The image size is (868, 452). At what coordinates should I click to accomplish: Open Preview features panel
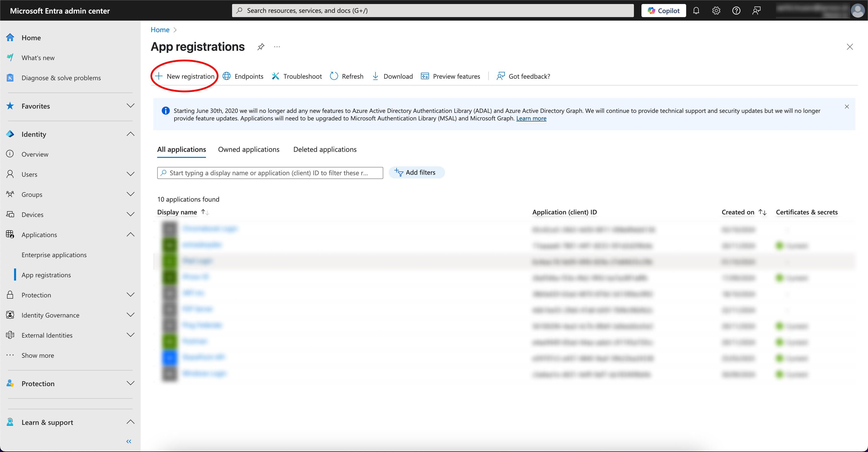point(451,76)
